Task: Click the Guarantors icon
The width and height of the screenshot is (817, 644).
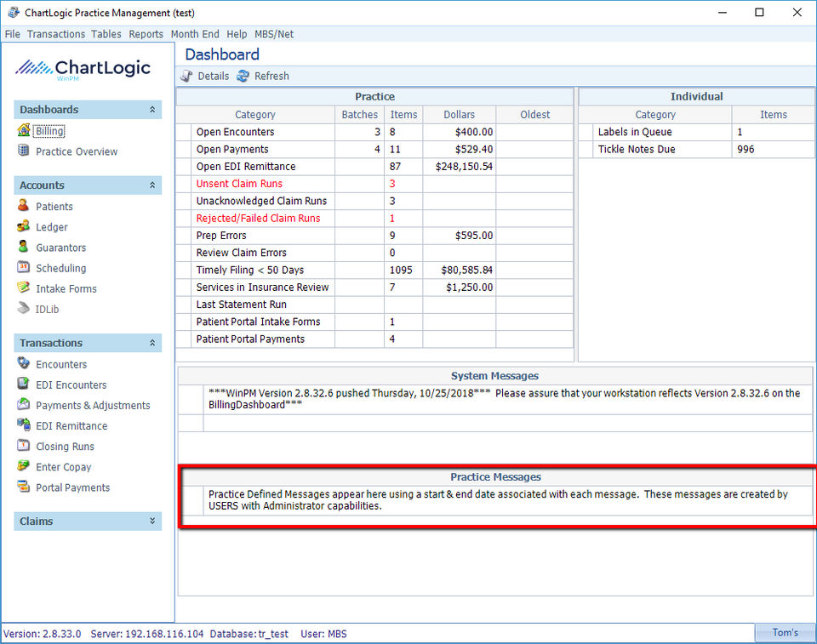Action: (24, 247)
